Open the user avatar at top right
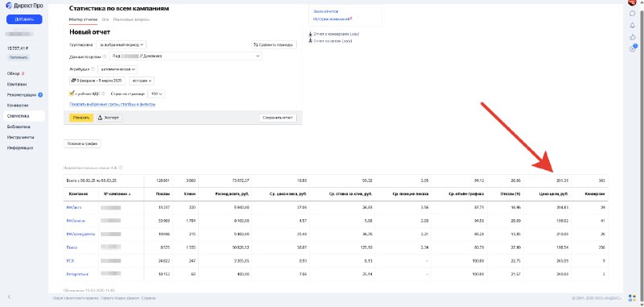The height and width of the screenshot is (307, 644). (x=632, y=2)
